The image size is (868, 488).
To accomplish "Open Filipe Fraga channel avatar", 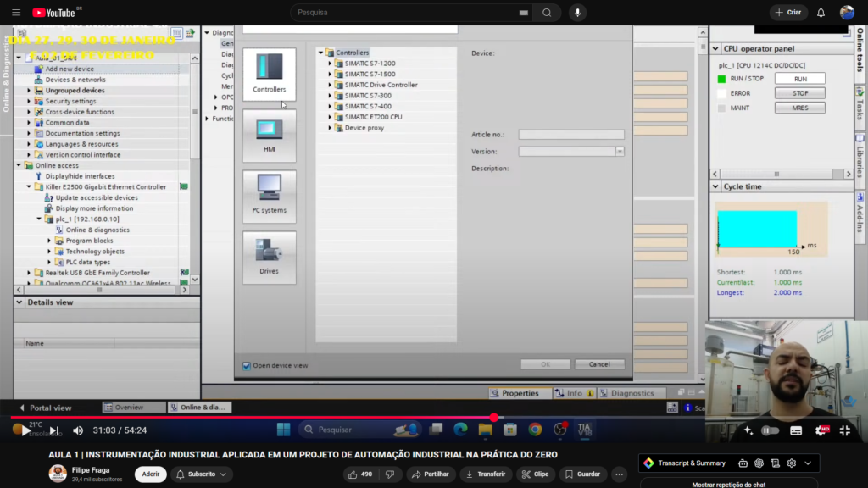I will (x=58, y=474).
